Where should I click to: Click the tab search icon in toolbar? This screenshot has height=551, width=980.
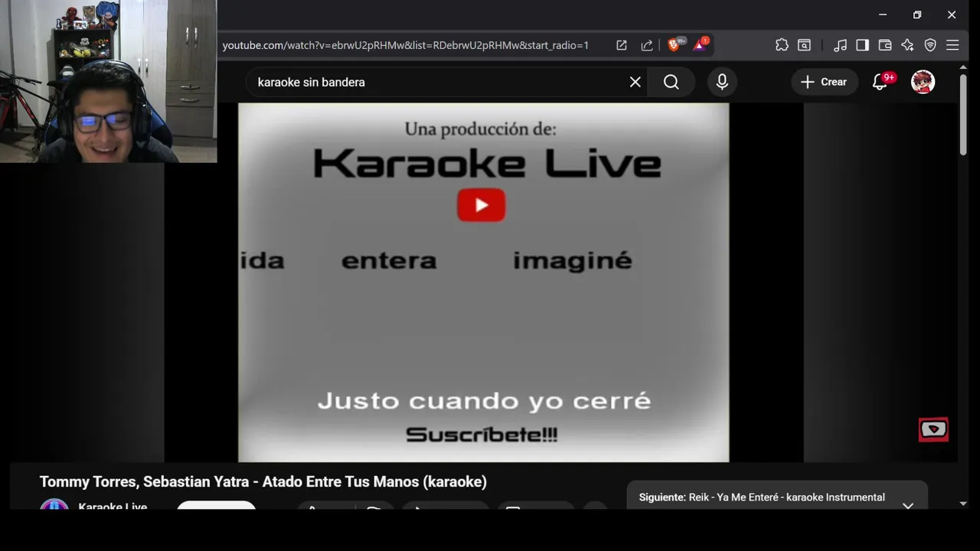[805, 45]
